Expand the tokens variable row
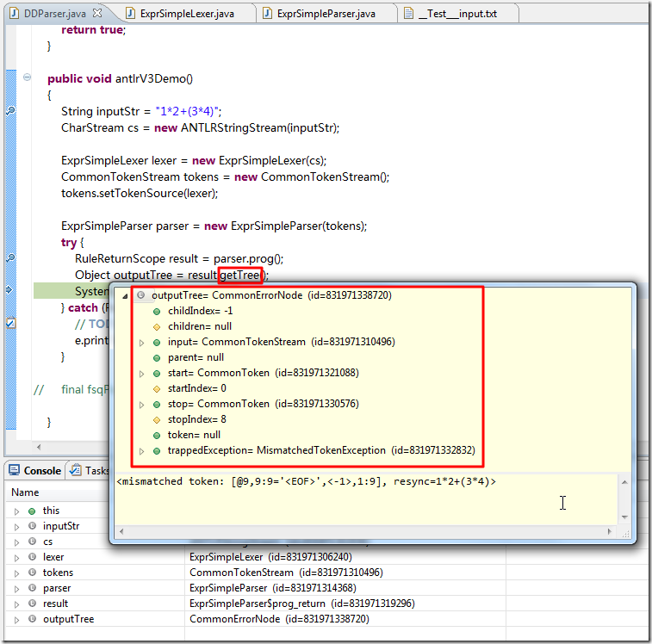This screenshot has width=652, height=644. tap(16, 573)
